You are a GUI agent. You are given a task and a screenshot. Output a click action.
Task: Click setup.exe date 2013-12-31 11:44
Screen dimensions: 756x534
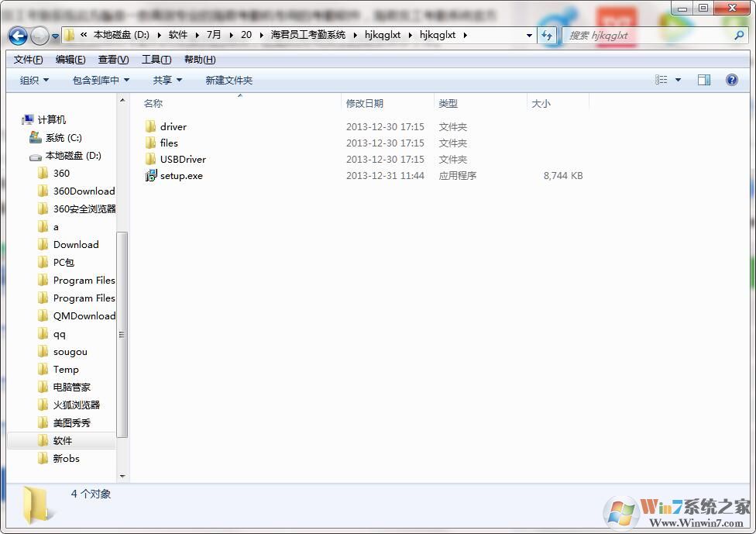(385, 176)
